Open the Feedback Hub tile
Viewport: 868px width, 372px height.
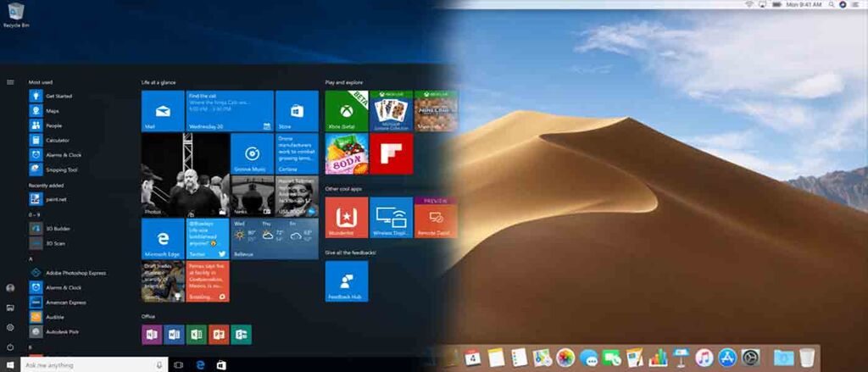347,281
